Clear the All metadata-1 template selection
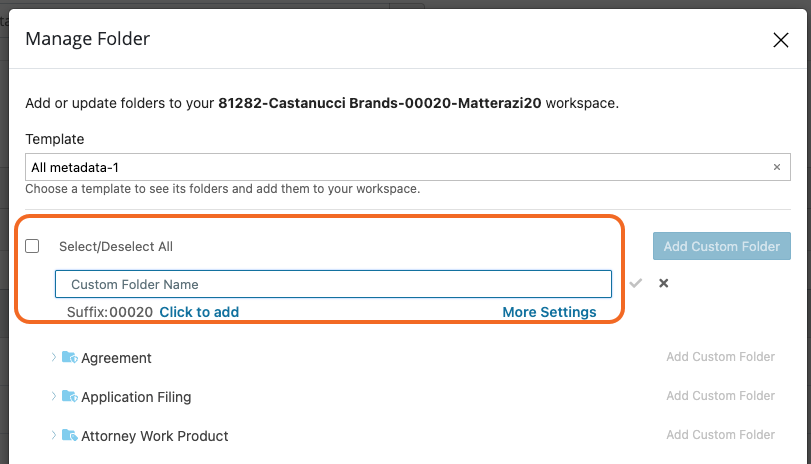 pyautogui.click(x=776, y=167)
